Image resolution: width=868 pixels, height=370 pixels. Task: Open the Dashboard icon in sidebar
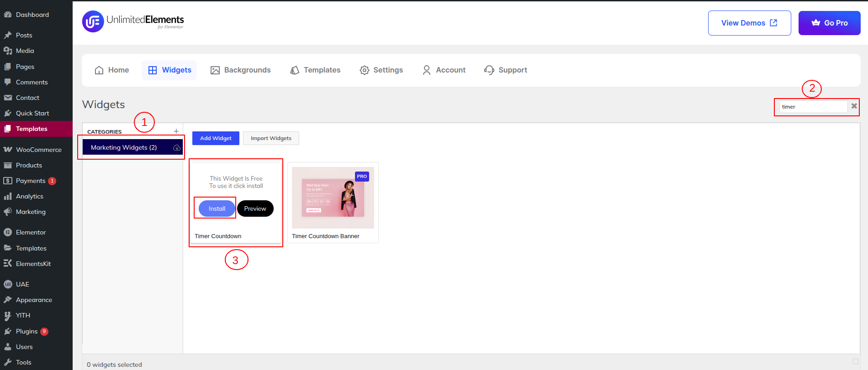pyautogui.click(x=8, y=15)
